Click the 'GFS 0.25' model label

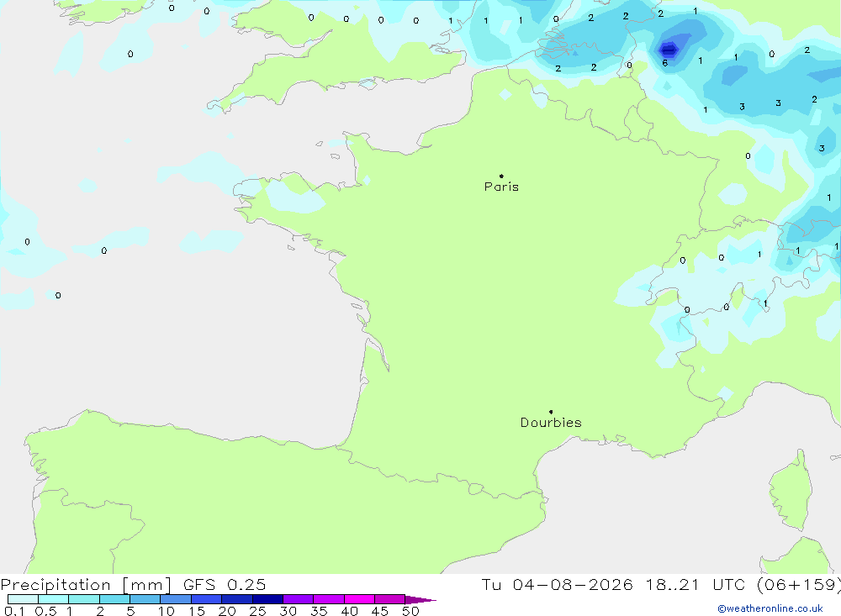pos(225,584)
